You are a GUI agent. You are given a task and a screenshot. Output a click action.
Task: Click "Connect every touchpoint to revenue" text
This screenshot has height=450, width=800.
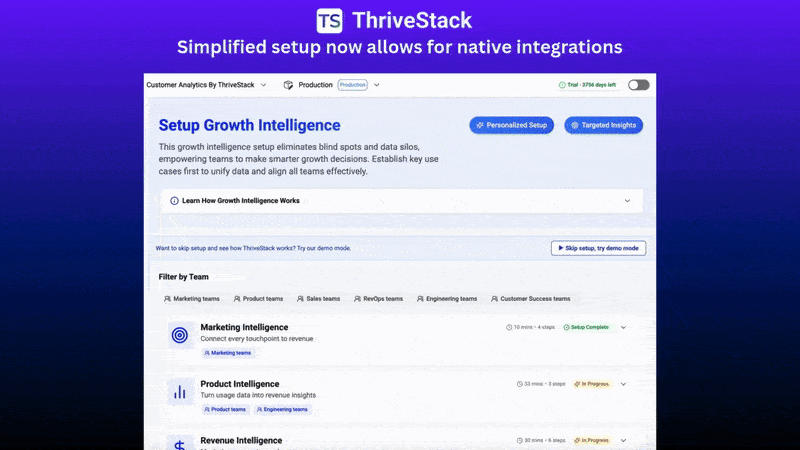[x=257, y=339]
